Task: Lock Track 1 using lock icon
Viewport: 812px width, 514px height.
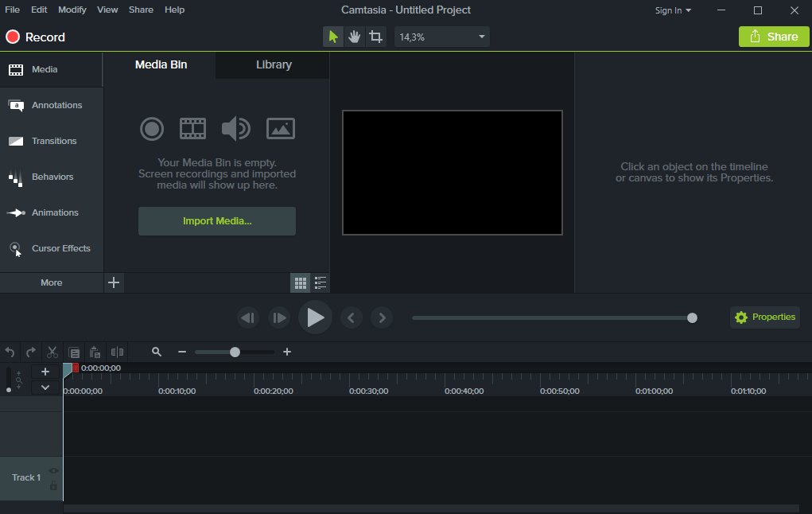Action: point(53,485)
